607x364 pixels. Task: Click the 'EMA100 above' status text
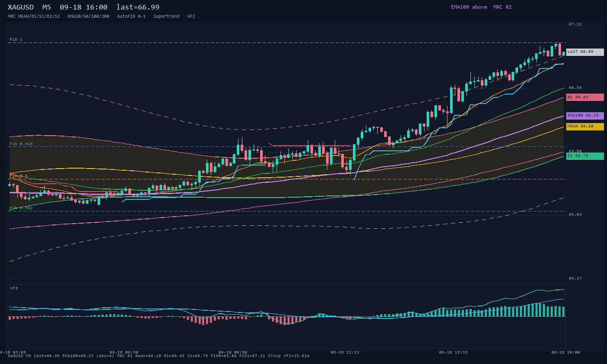pyautogui.click(x=469, y=7)
